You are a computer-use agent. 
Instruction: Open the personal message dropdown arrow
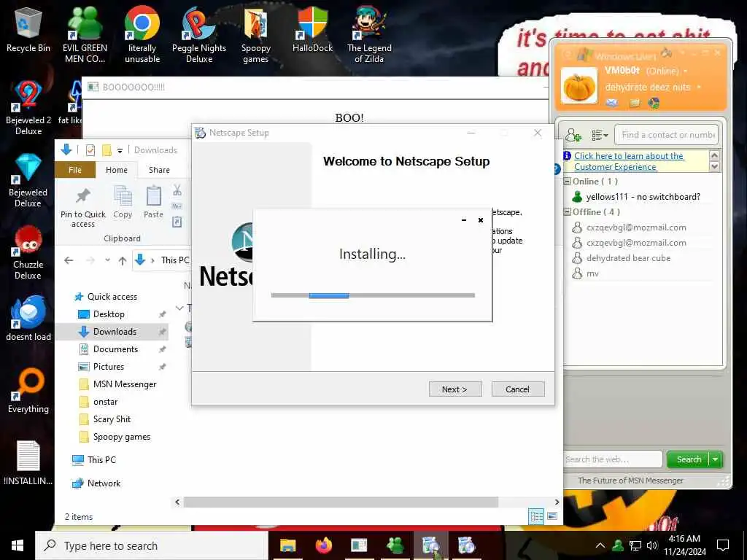tap(699, 87)
